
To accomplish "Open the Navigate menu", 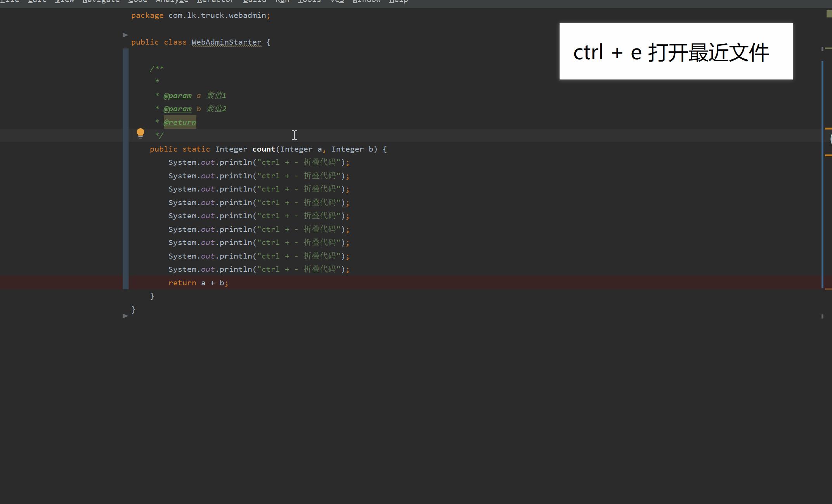I will 101,1.
